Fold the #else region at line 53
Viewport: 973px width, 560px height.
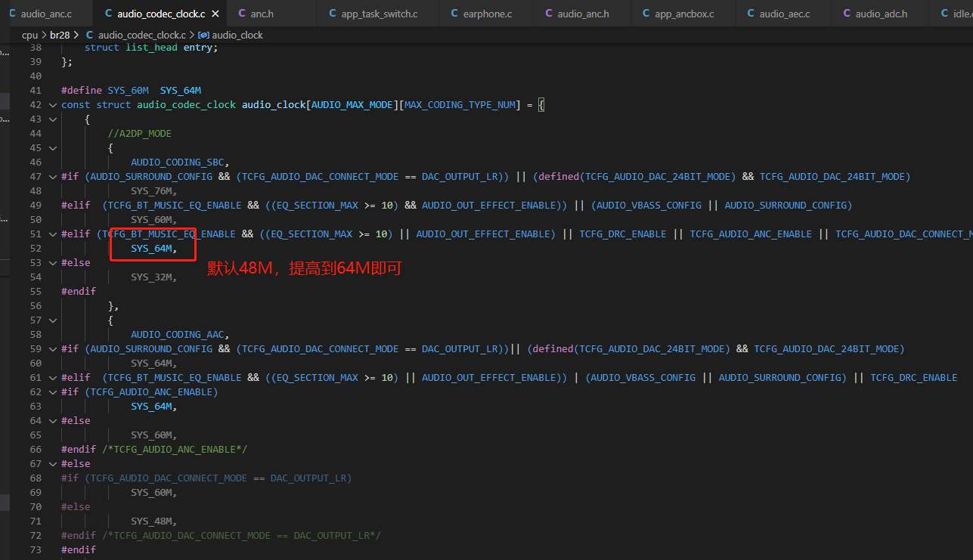pos(52,263)
